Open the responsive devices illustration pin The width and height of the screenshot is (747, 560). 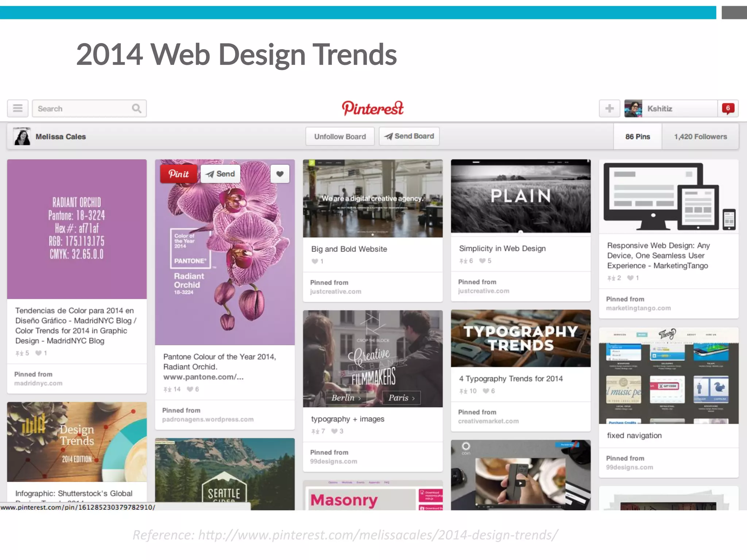[x=669, y=196]
